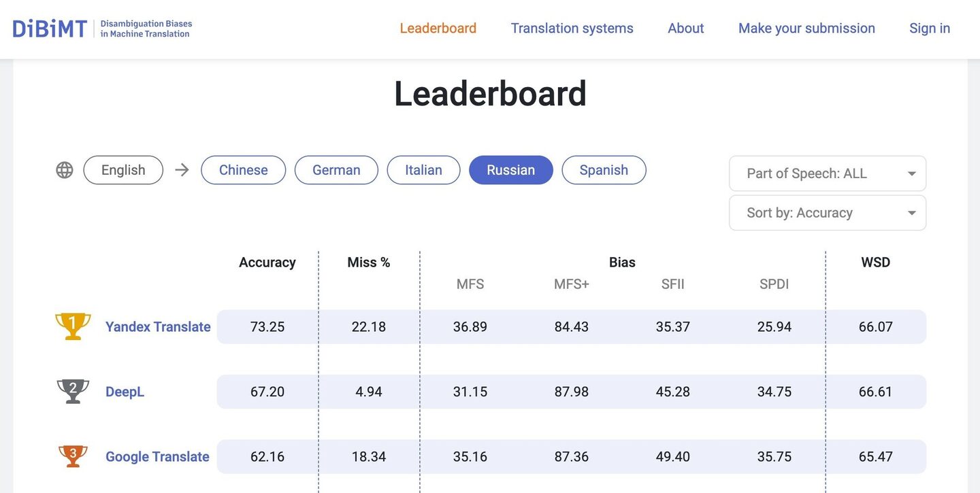Click DeepL SPDI value 34.75
The height and width of the screenshot is (493, 980).
click(x=774, y=392)
